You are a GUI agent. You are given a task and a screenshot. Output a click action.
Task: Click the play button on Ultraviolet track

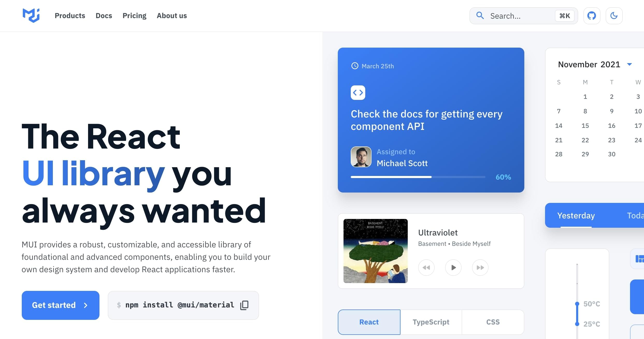[x=453, y=267]
